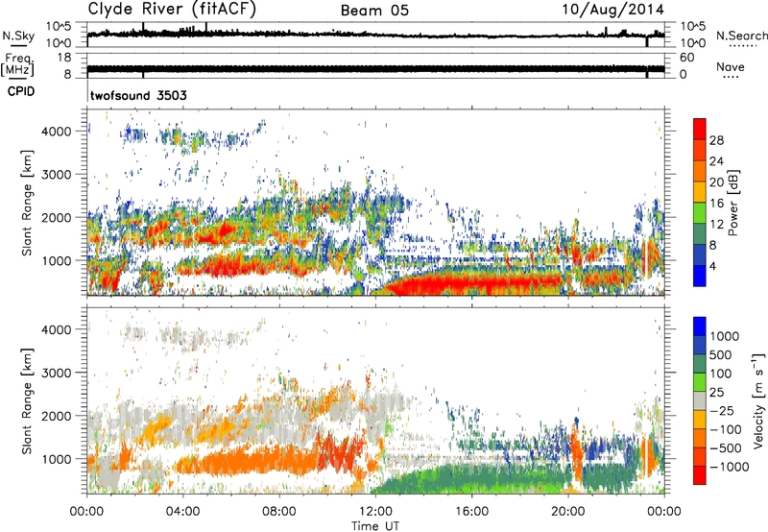Screen dimensions: 768x532
Task: Click the '25' Velocity colorbar label
Action: tap(717, 392)
